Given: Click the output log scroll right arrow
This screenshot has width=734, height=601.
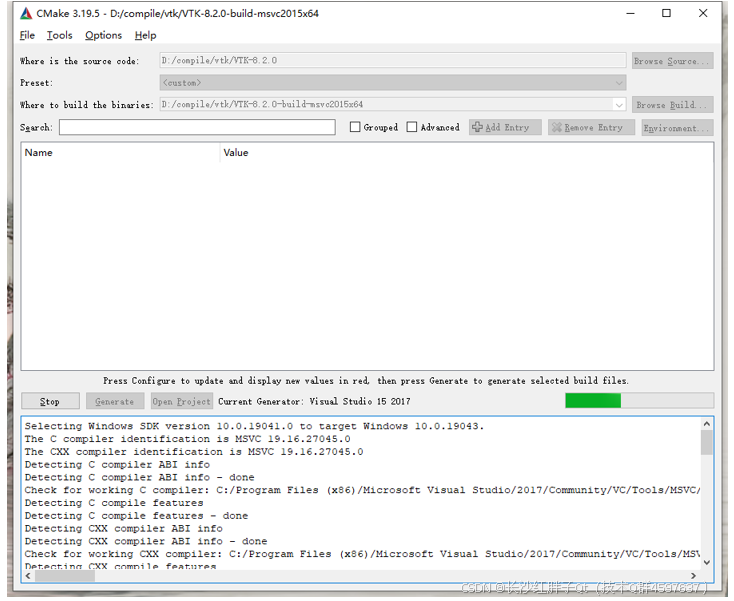Looking at the screenshot, I should tap(693, 576).
